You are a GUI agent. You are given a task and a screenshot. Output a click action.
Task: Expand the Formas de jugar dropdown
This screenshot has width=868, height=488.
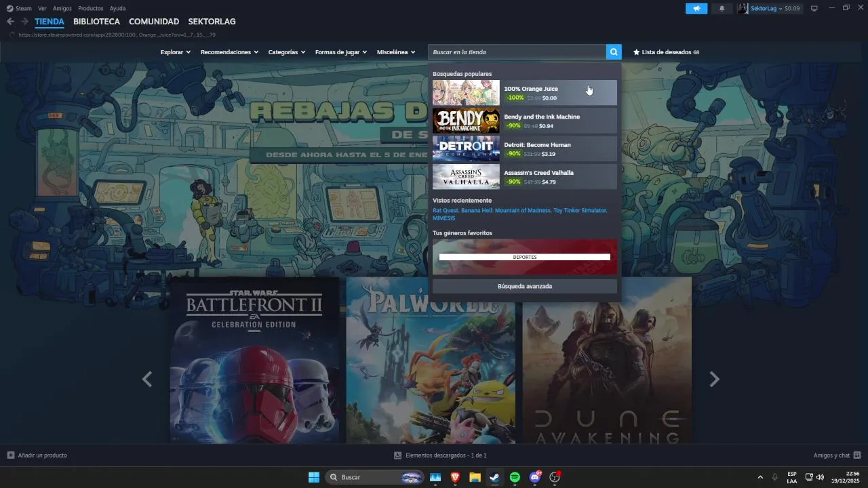click(x=340, y=52)
